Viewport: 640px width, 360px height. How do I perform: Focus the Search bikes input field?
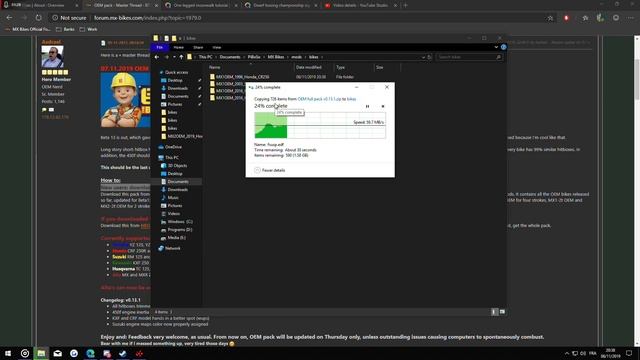(x=469, y=57)
